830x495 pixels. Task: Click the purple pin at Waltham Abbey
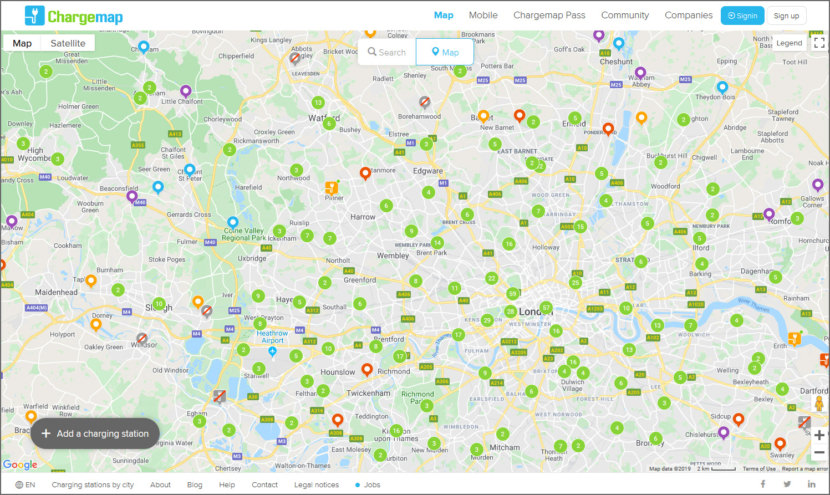pyautogui.click(x=640, y=73)
